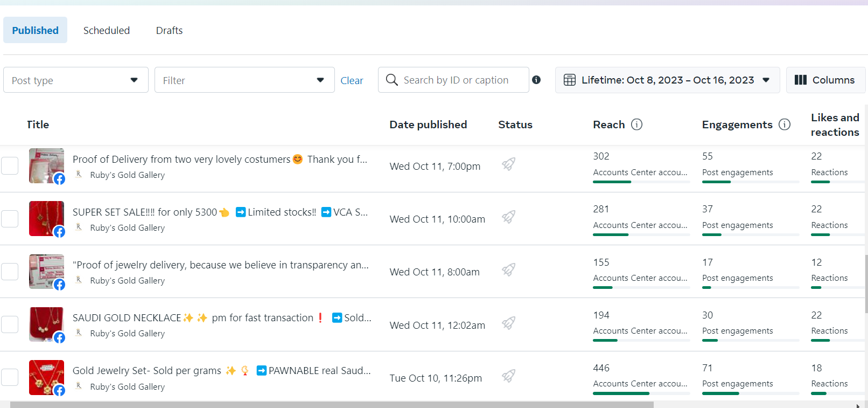
Task: Click rocket status icon for SUPER SET SALE post
Action: click(x=508, y=217)
